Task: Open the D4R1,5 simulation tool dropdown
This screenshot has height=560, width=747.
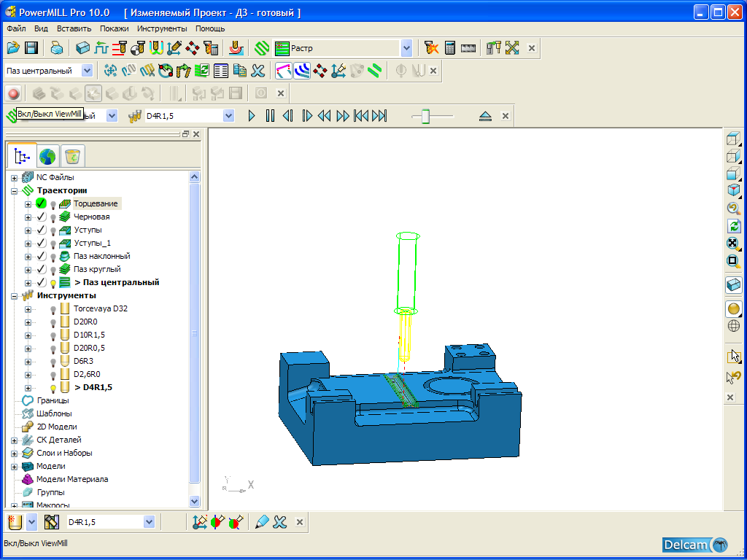Action: 229,116
